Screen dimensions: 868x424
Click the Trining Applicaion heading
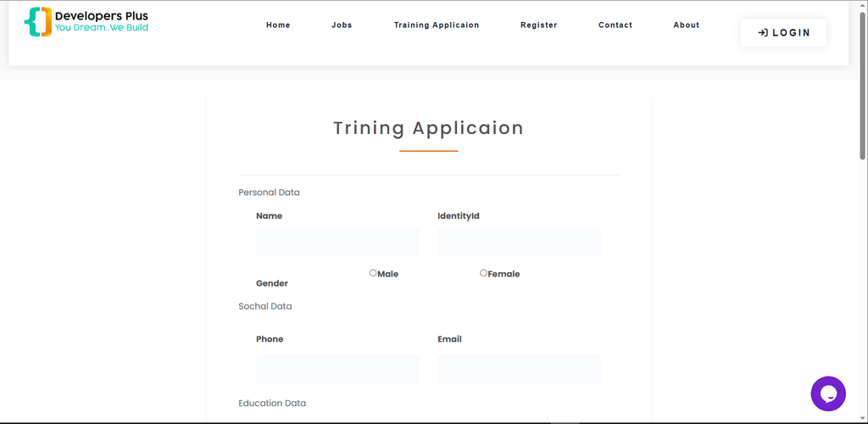[x=428, y=128]
